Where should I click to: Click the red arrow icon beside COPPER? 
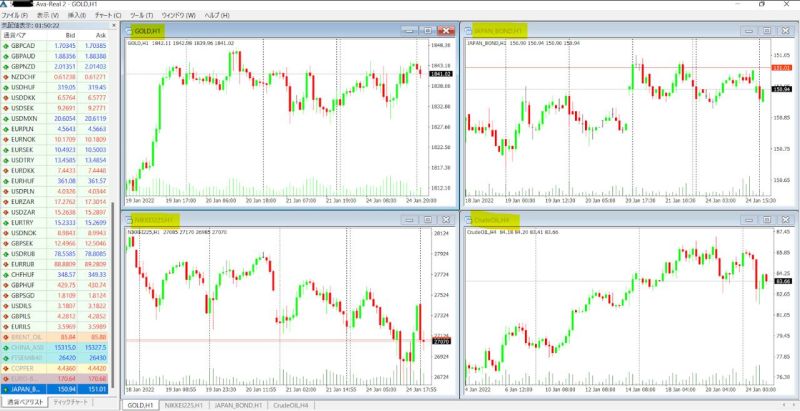pyautogui.click(x=6, y=368)
